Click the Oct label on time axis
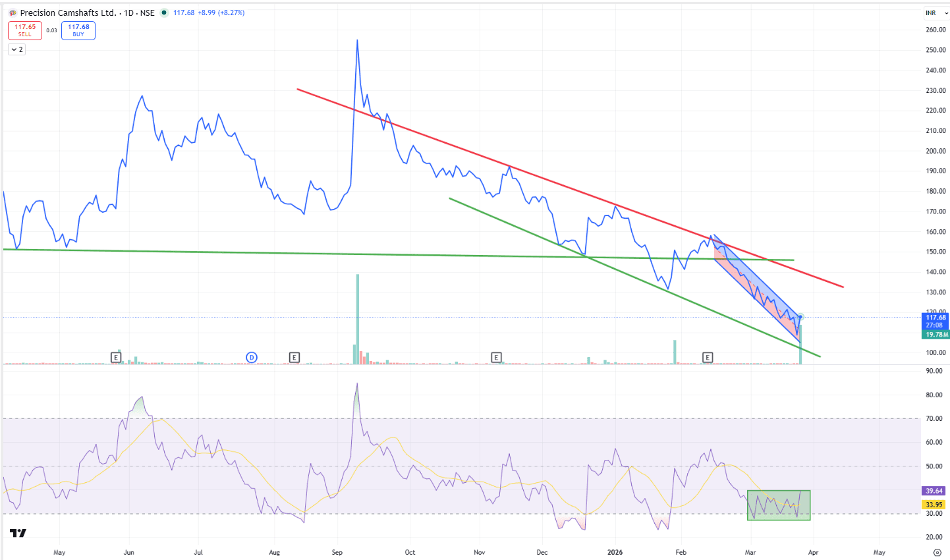 (x=410, y=552)
